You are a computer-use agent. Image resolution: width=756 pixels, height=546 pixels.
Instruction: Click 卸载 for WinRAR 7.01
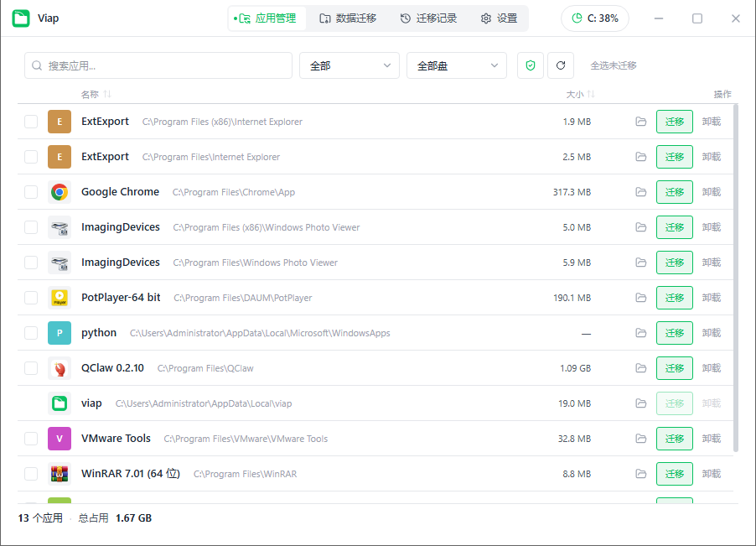coord(712,474)
